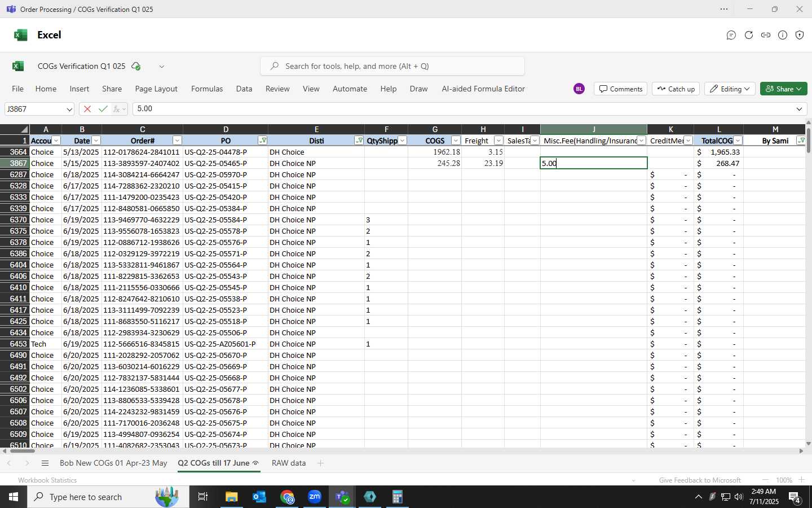Open Windows Start menu
Viewport: 812px width, 508px height.
pos(14,497)
